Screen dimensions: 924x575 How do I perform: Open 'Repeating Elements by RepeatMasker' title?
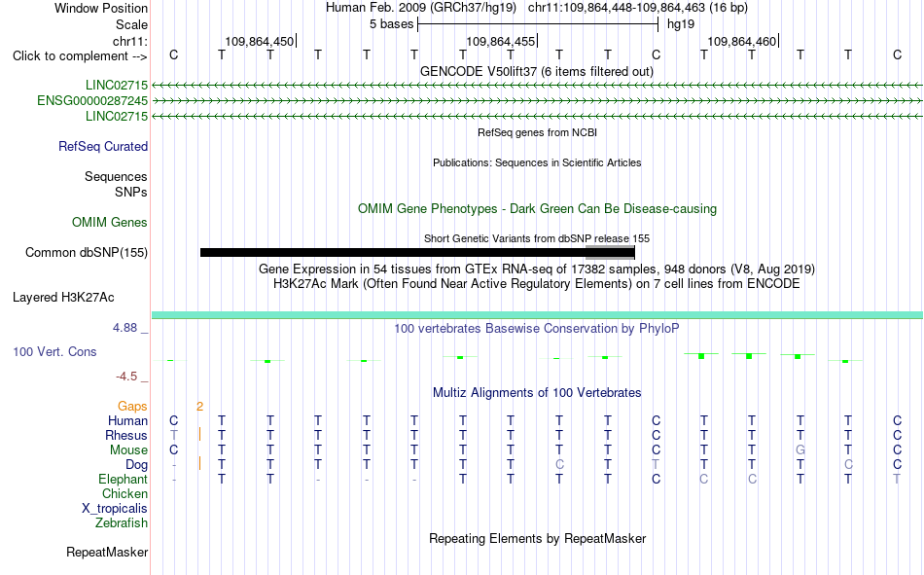[538, 538]
